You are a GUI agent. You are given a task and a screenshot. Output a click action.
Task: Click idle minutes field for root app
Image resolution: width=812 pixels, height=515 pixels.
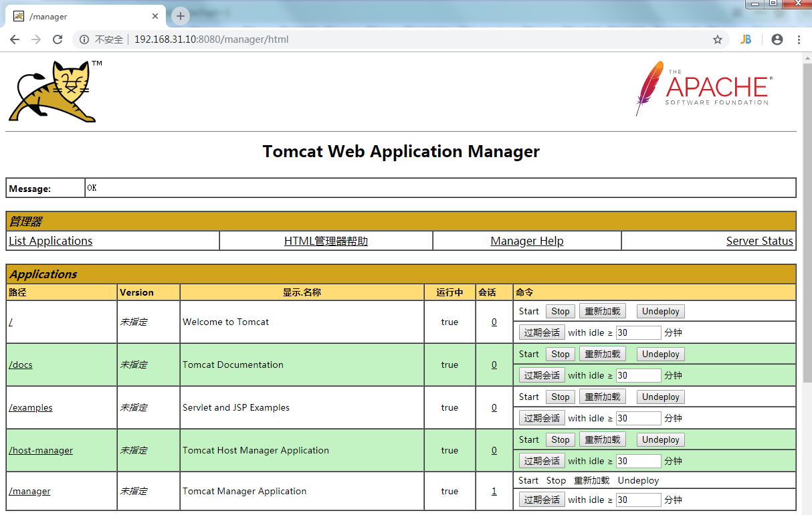click(638, 332)
